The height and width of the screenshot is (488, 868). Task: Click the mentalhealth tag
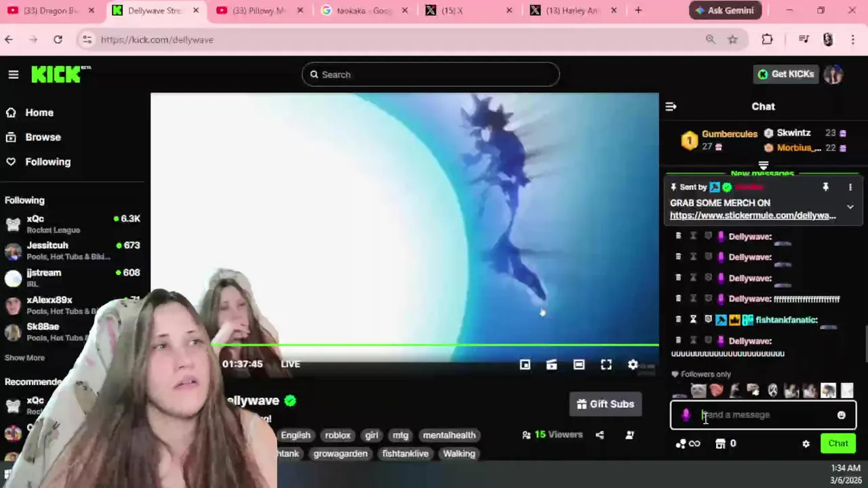tap(449, 435)
